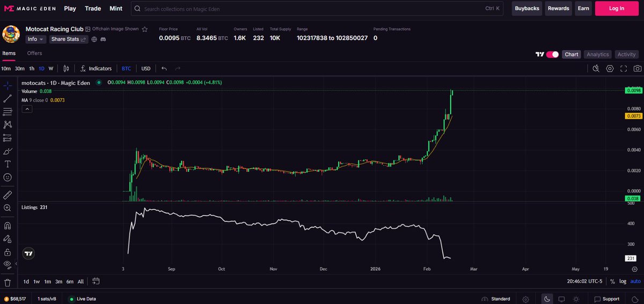Set chart interval to W
Screen dimensions: 644x304
51,69
